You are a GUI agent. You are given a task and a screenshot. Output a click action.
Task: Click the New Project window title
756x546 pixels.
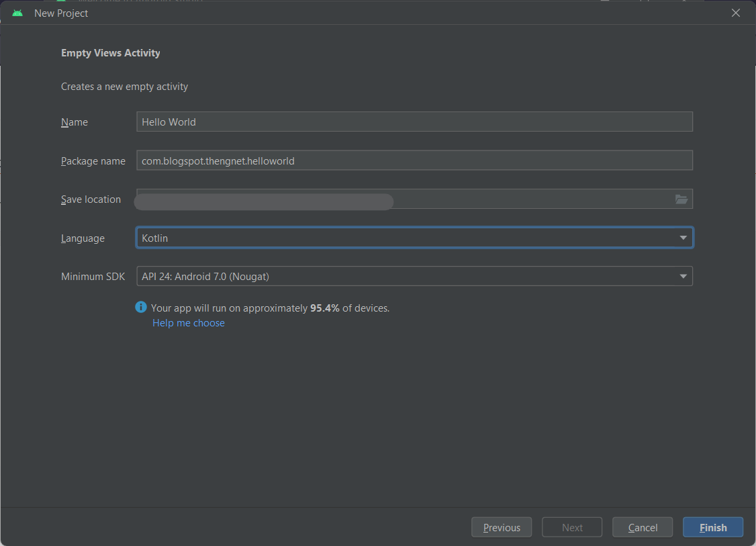pyautogui.click(x=60, y=13)
